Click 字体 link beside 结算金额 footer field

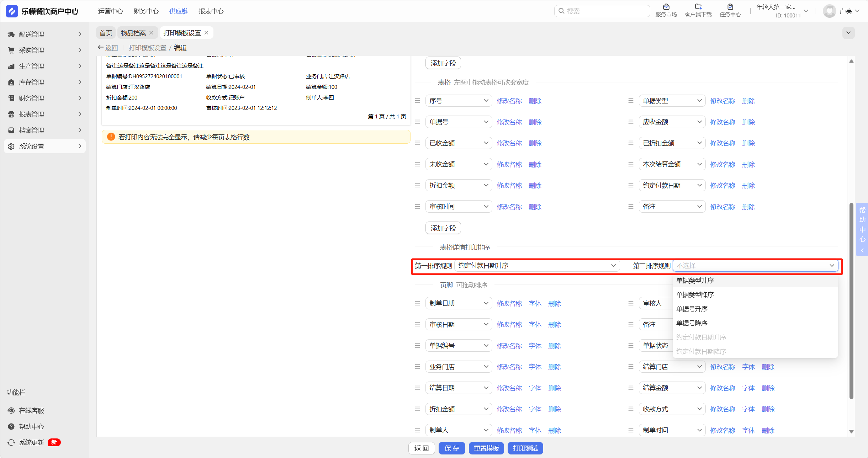pos(748,388)
